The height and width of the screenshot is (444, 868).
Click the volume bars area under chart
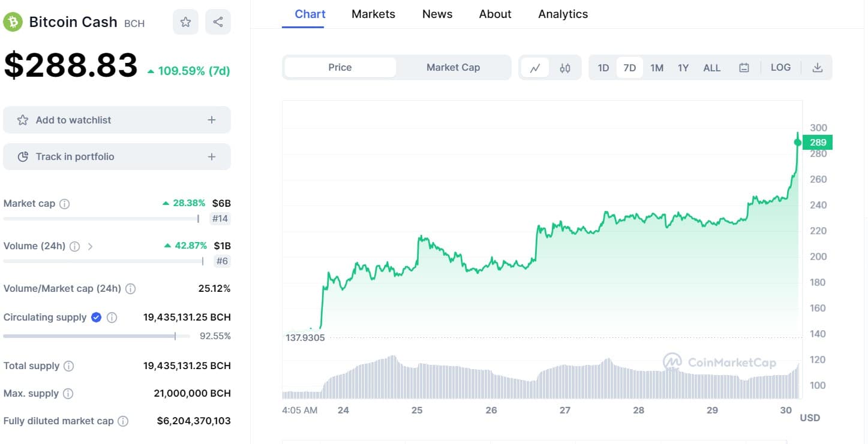[x=542, y=378]
